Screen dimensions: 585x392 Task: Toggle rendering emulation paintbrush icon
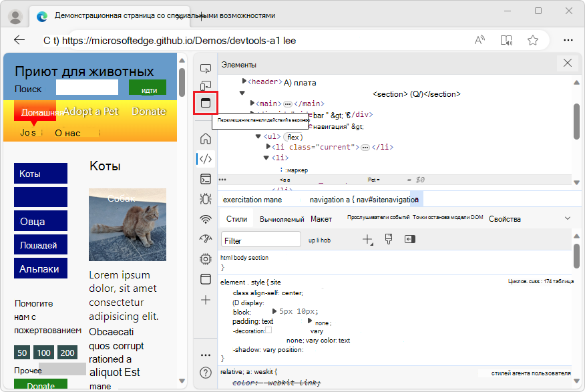tap(389, 239)
